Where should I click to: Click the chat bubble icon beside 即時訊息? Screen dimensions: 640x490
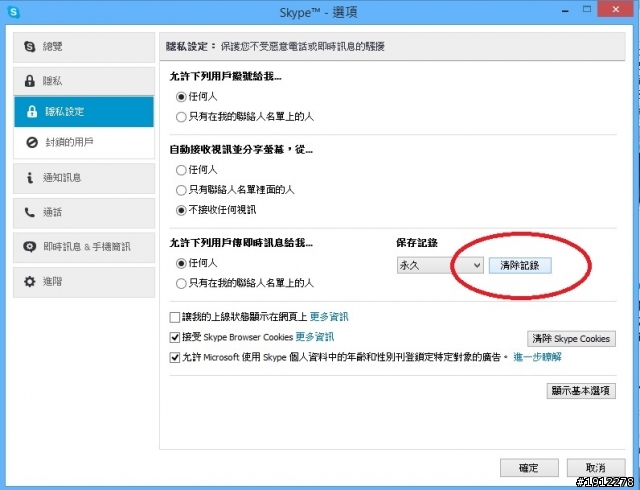pyautogui.click(x=29, y=247)
